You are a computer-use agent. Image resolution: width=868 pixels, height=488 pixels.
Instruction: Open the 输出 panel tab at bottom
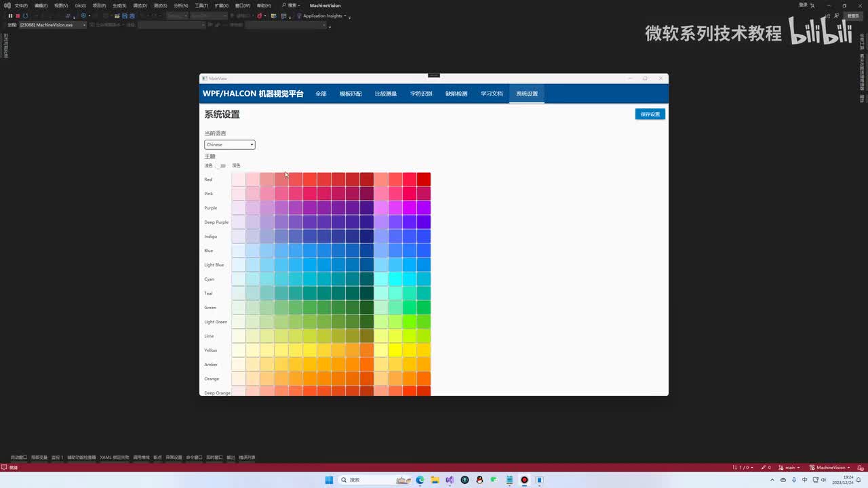pyautogui.click(x=231, y=457)
